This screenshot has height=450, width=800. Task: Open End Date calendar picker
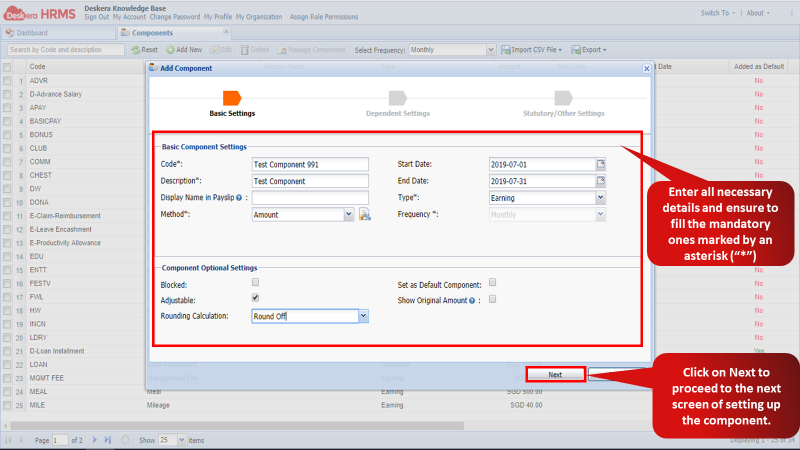point(601,181)
